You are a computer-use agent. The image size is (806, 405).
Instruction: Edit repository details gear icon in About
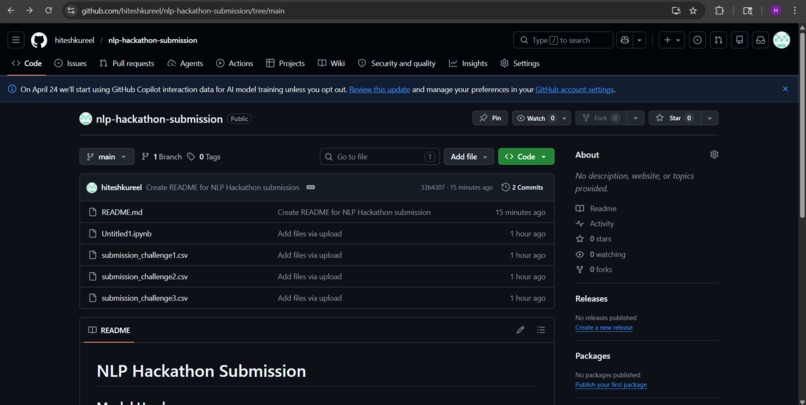(714, 155)
